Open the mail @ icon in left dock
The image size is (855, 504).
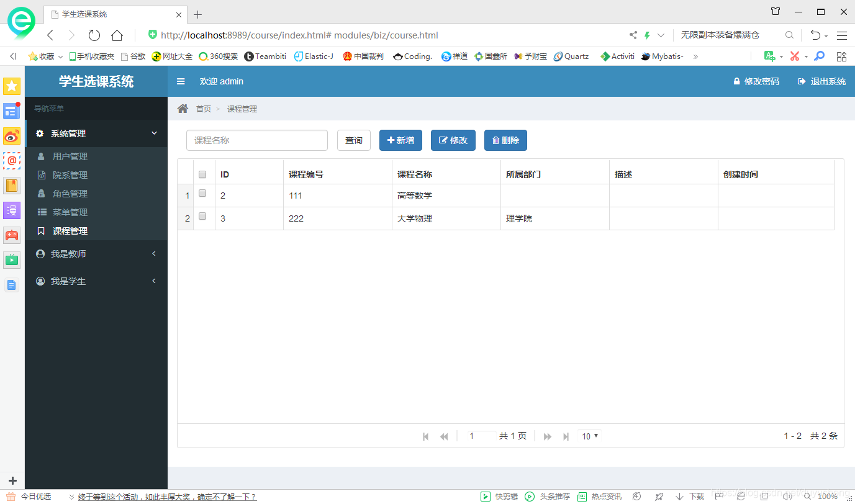12,161
